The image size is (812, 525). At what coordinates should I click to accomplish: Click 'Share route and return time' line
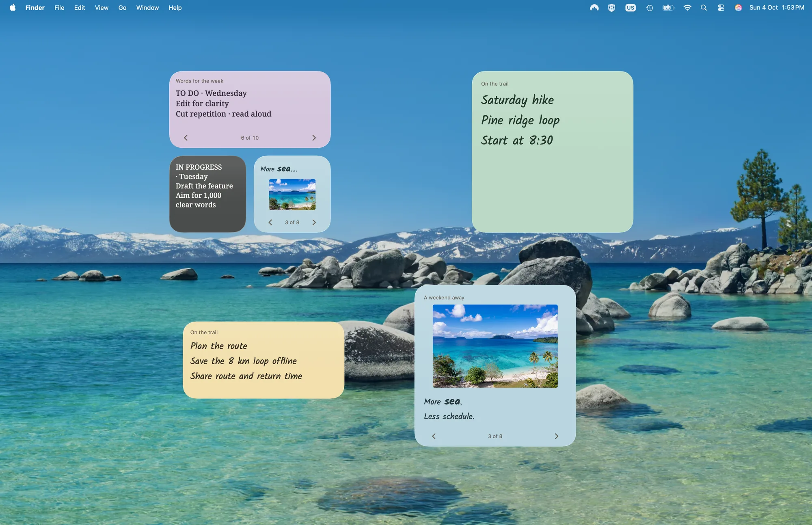246,376
